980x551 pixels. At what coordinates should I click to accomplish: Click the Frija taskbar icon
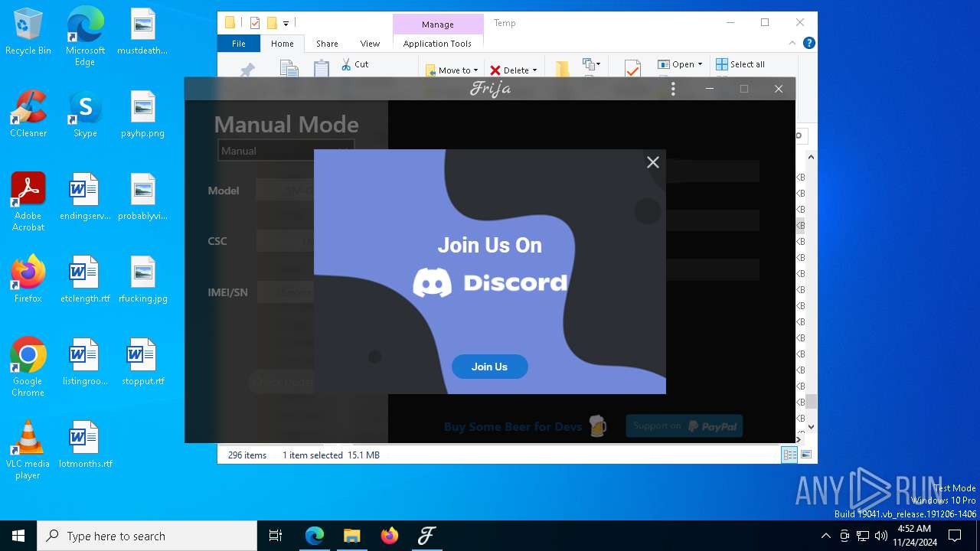click(426, 536)
